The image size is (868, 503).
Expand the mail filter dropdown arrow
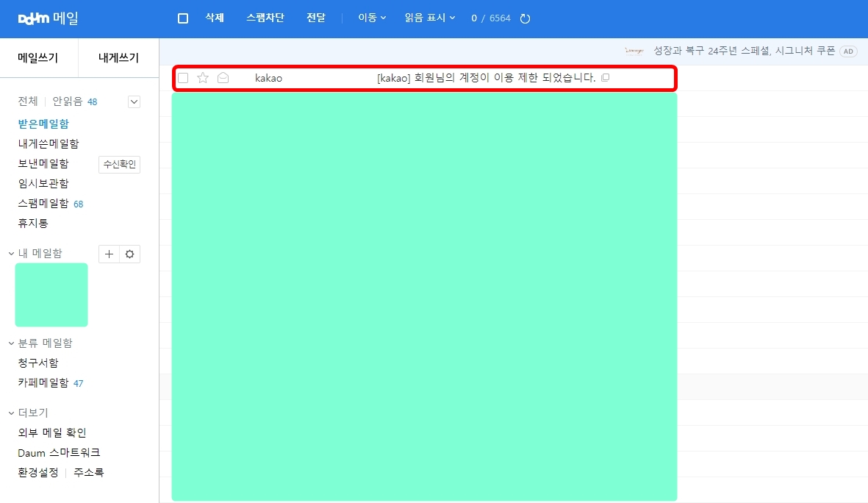tap(134, 101)
